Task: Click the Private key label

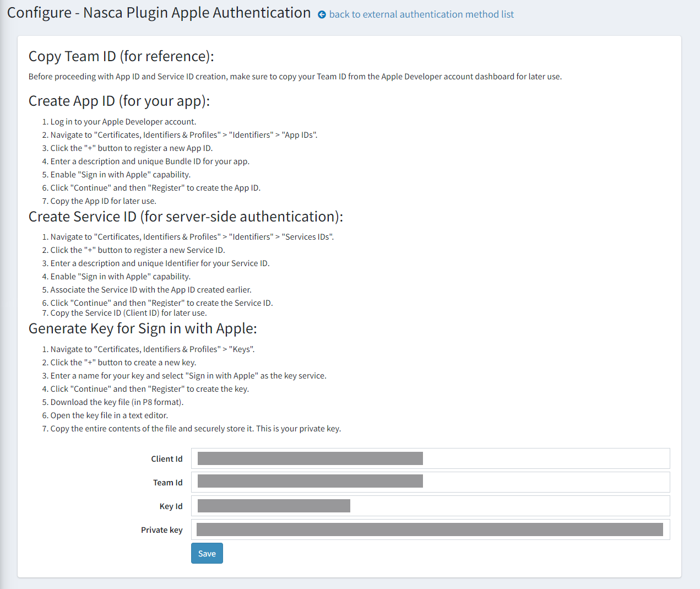Action: (161, 530)
